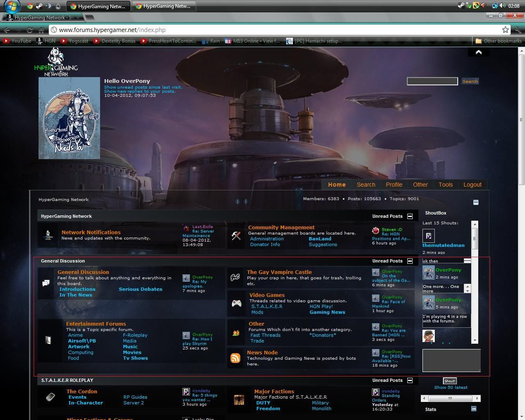This screenshot has width=525, height=420.
Task: Click General Discussion speech bubble icon
Action: tap(46, 283)
